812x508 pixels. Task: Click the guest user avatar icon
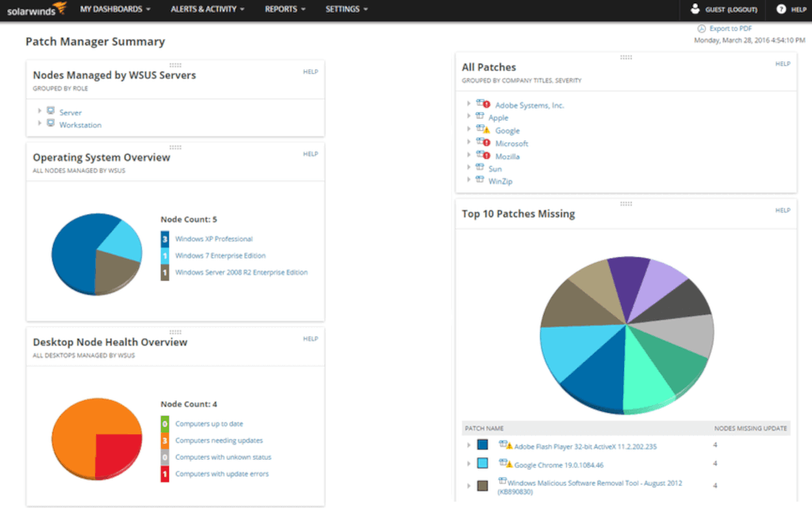[695, 9]
